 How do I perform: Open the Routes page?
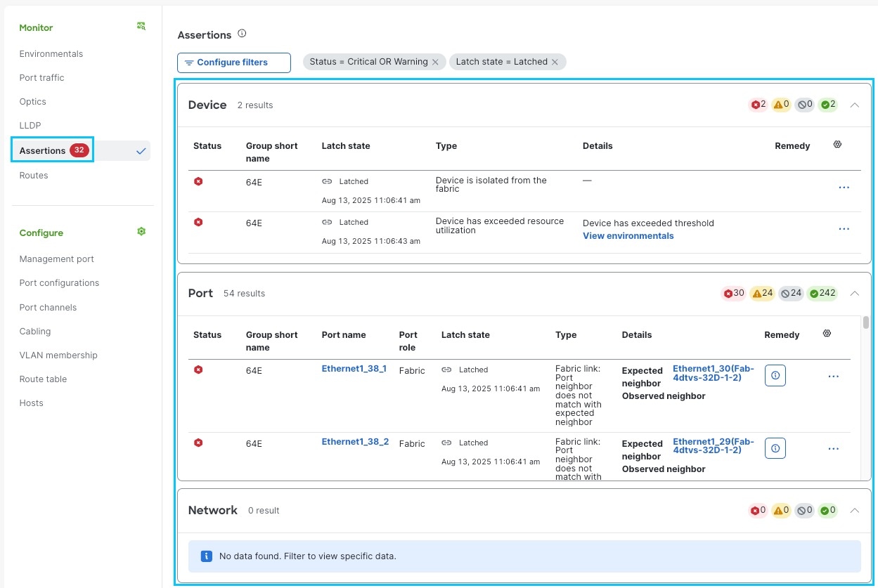point(34,176)
